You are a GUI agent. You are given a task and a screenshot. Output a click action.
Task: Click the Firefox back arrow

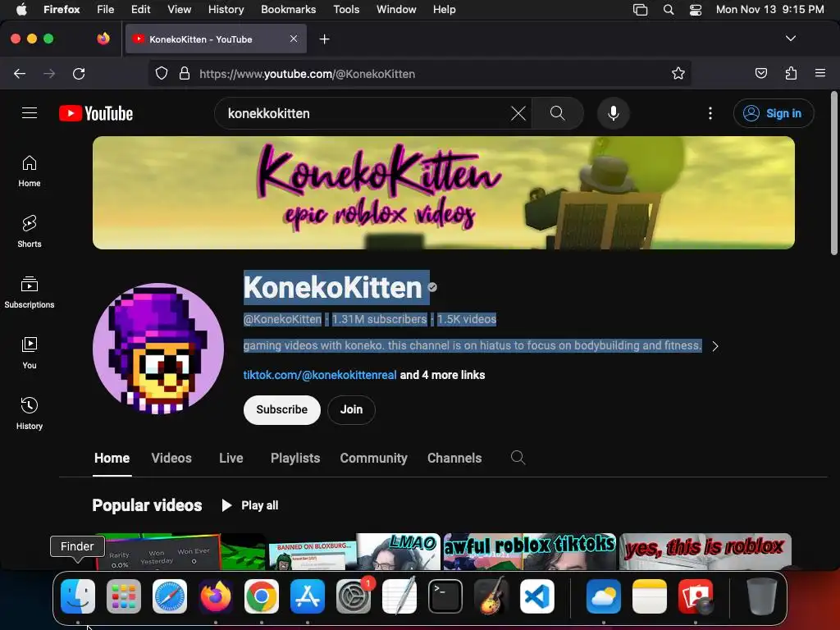(20, 73)
